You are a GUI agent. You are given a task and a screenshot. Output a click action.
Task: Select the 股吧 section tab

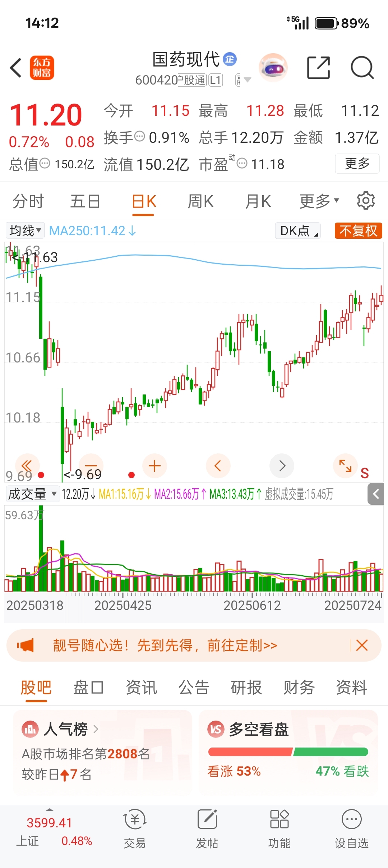[x=36, y=687]
